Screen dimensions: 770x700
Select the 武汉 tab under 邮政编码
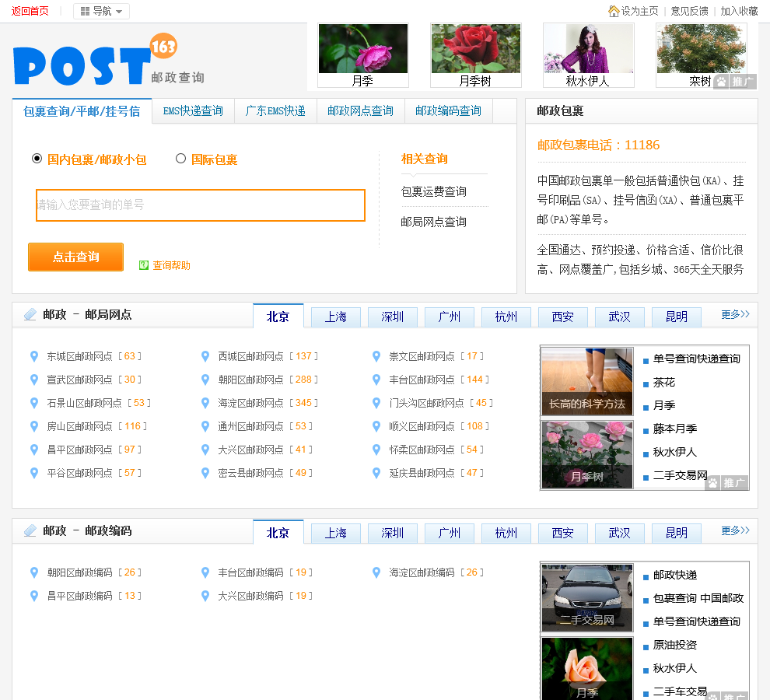point(619,533)
